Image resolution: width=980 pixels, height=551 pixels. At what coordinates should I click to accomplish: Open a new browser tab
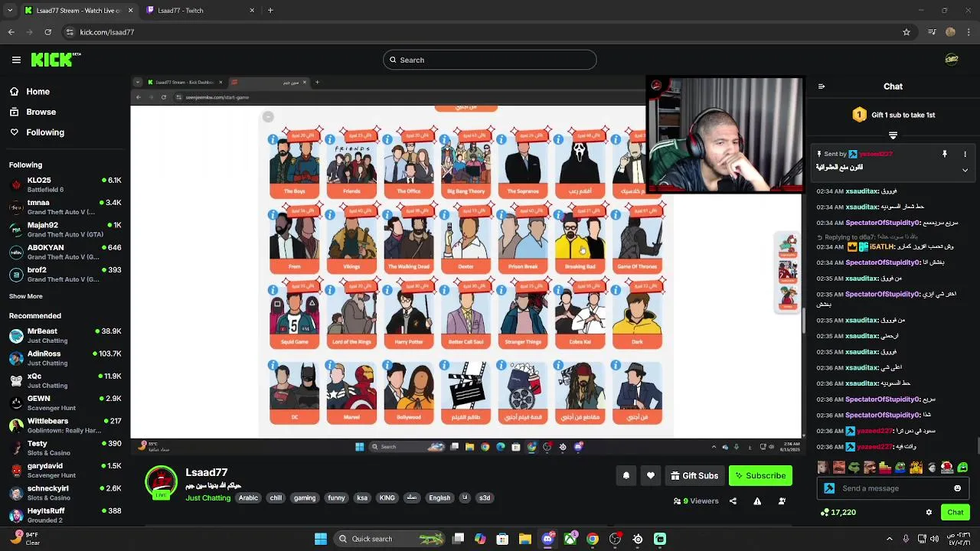click(270, 11)
